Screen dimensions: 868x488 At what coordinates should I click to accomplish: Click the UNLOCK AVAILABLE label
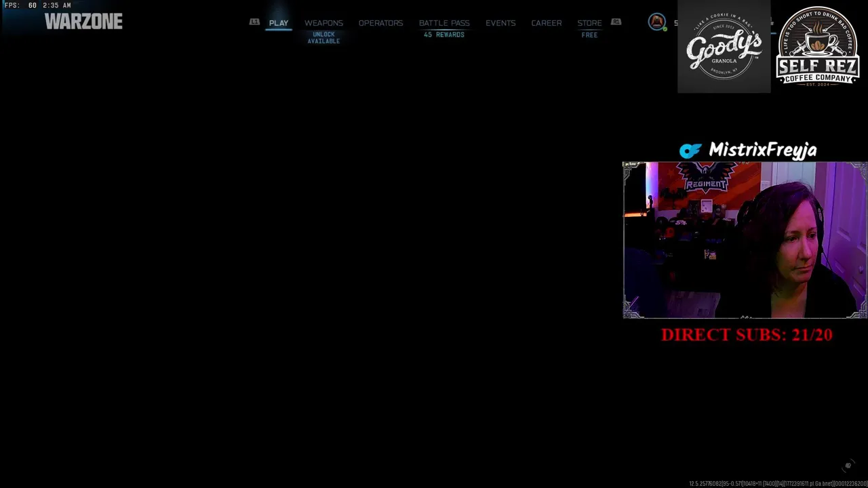click(323, 38)
